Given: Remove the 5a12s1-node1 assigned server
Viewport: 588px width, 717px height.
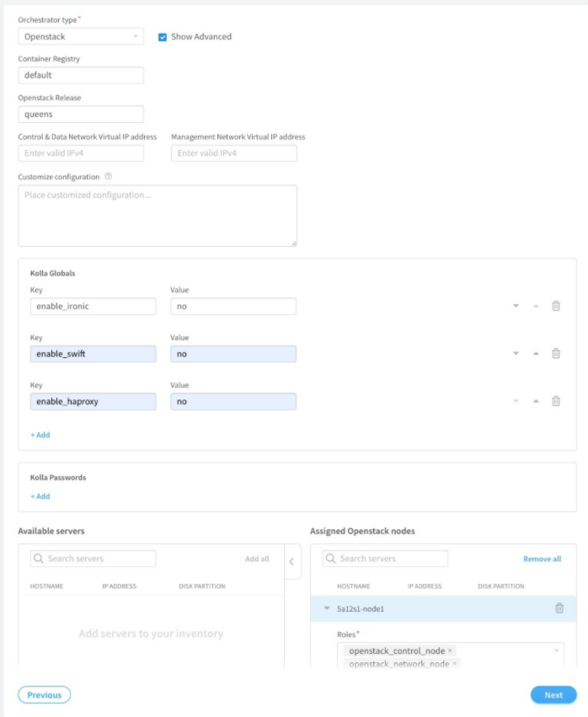Looking at the screenshot, I should tap(559, 608).
